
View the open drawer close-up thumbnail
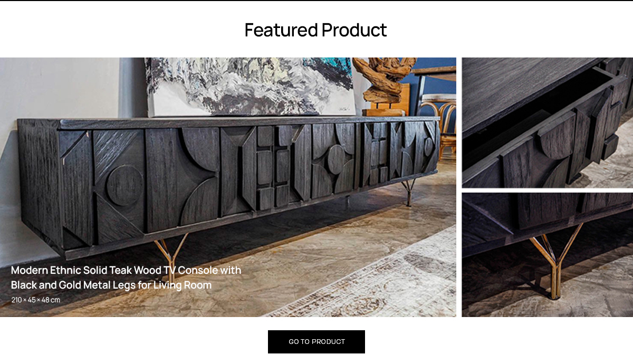548,122
